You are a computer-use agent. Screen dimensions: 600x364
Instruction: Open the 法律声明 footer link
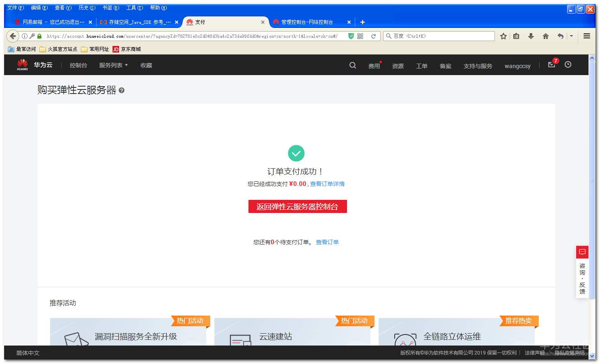[x=534, y=353]
